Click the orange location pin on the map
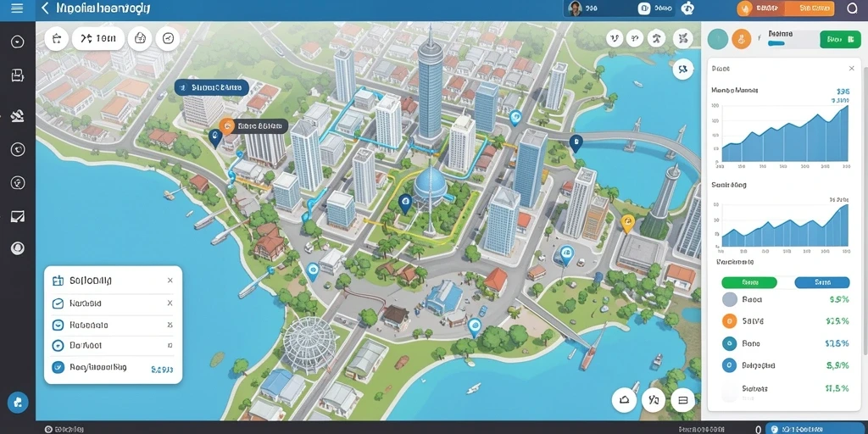This screenshot has height=434, width=868. [x=627, y=224]
